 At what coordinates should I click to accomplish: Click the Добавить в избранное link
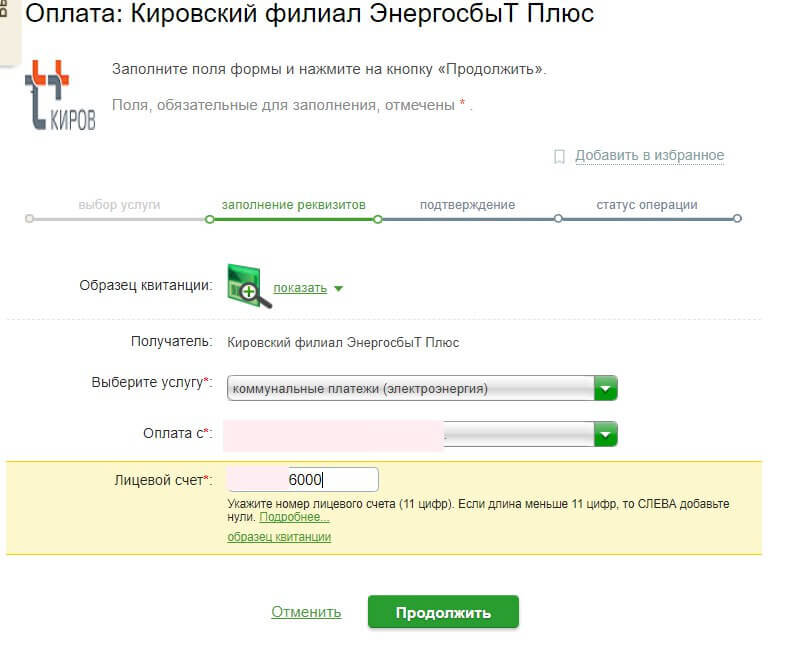point(649,155)
